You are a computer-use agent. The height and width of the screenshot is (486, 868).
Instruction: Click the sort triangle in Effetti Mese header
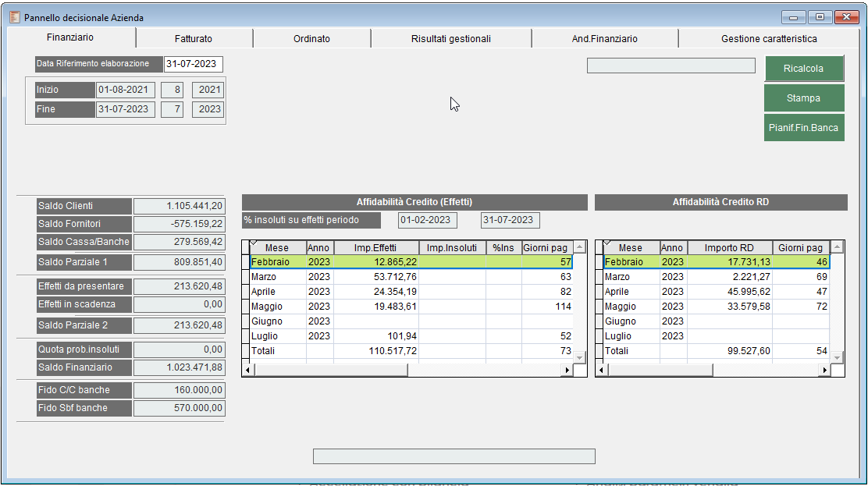click(254, 243)
